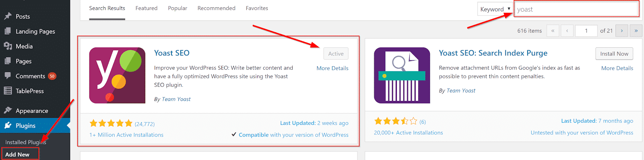644x160 pixels.
Task: Open Comments via the speech bubble icon
Action: click(8, 76)
